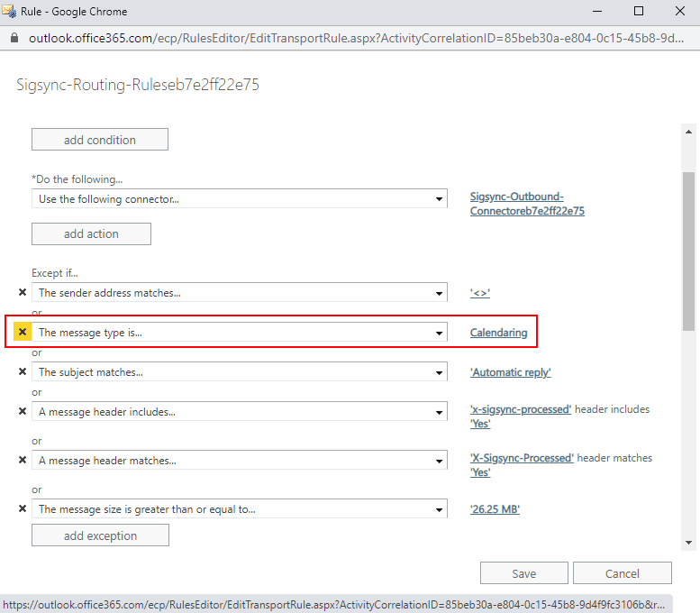700x613 pixels.
Task: Expand the 'Use the following connector' dropdown
Action: pyautogui.click(x=439, y=199)
